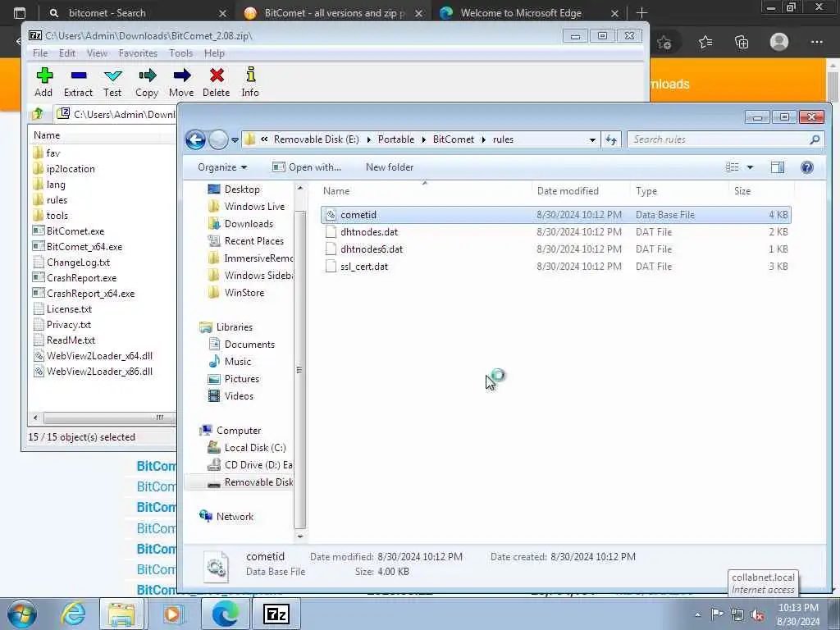Viewport: 840px width, 630px height.
Task: Switch to the bitcomet - Search tab
Action: click(137, 13)
